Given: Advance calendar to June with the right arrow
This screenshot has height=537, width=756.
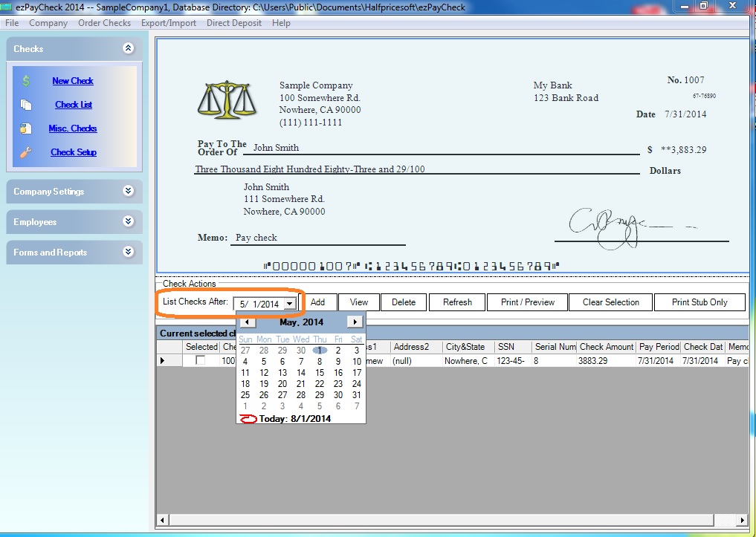Looking at the screenshot, I should [356, 322].
